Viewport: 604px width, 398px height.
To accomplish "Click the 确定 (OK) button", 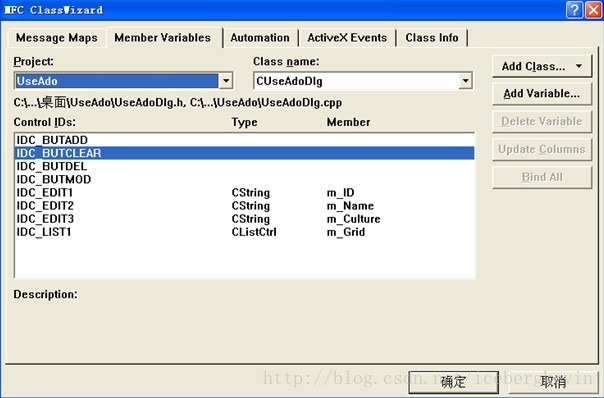I will click(x=453, y=382).
